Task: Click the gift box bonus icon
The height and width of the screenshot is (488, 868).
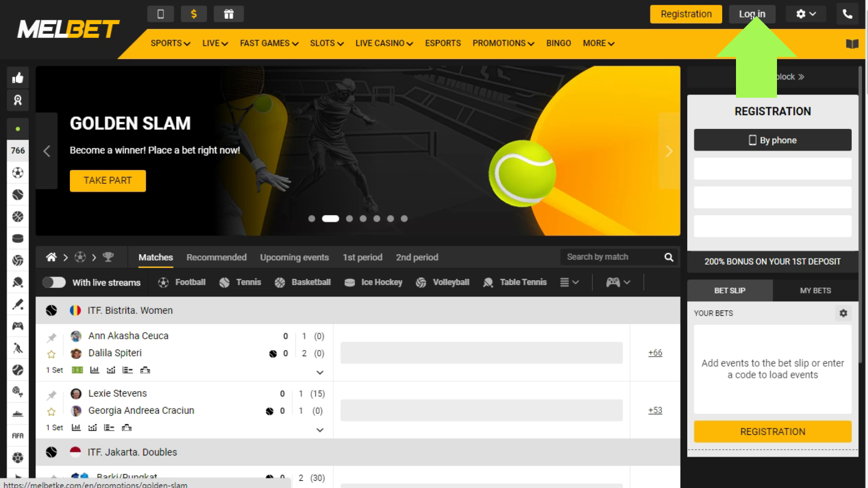Action: tap(228, 14)
